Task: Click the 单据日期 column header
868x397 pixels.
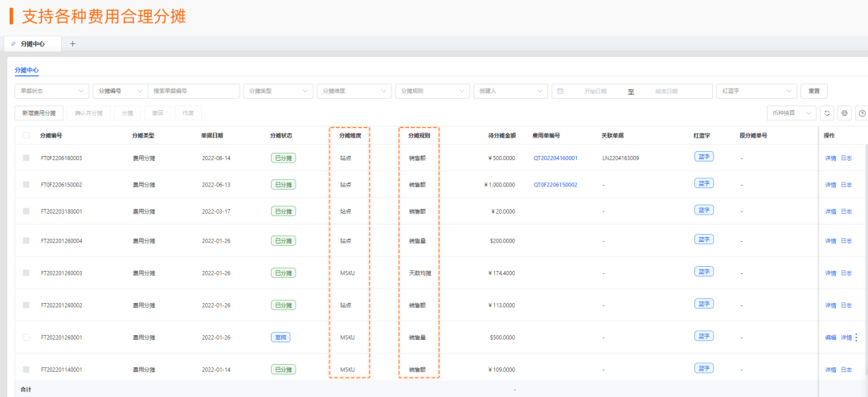Action: [212, 135]
